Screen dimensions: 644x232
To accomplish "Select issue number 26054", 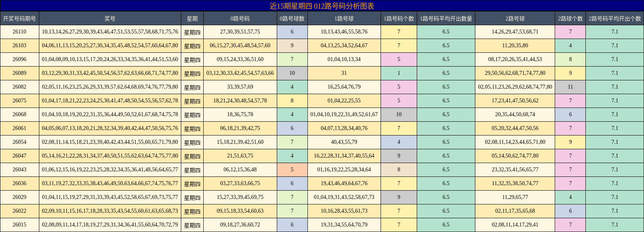I will [x=19, y=142].
